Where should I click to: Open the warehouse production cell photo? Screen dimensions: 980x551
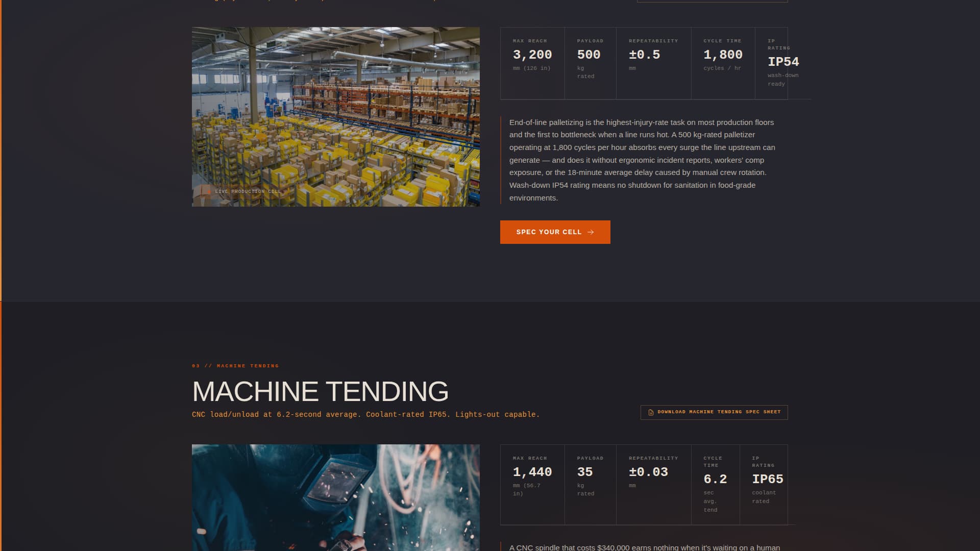(x=335, y=116)
